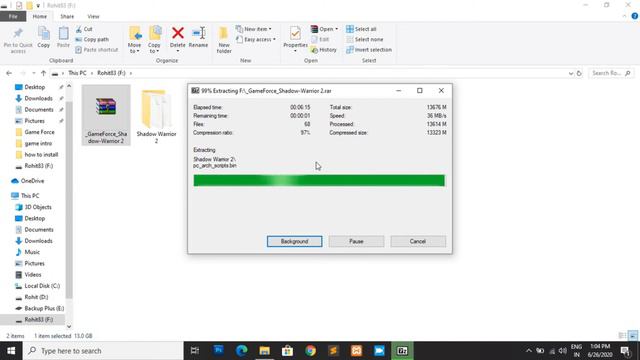
Task: Click Invert selection in the ribbon
Action: coord(369,49)
